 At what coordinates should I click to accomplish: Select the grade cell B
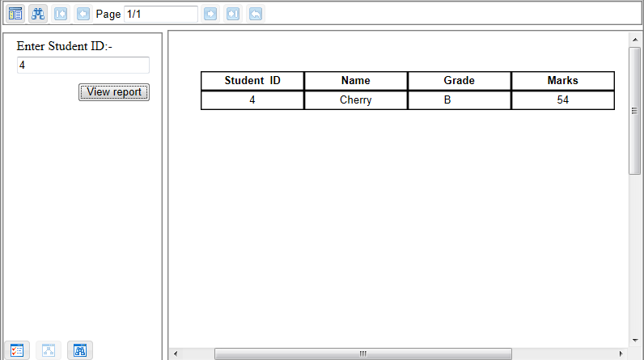460,100
